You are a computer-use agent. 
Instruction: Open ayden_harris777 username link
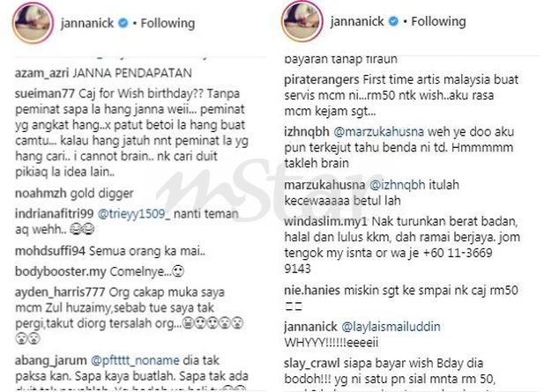tap(60, 292)
